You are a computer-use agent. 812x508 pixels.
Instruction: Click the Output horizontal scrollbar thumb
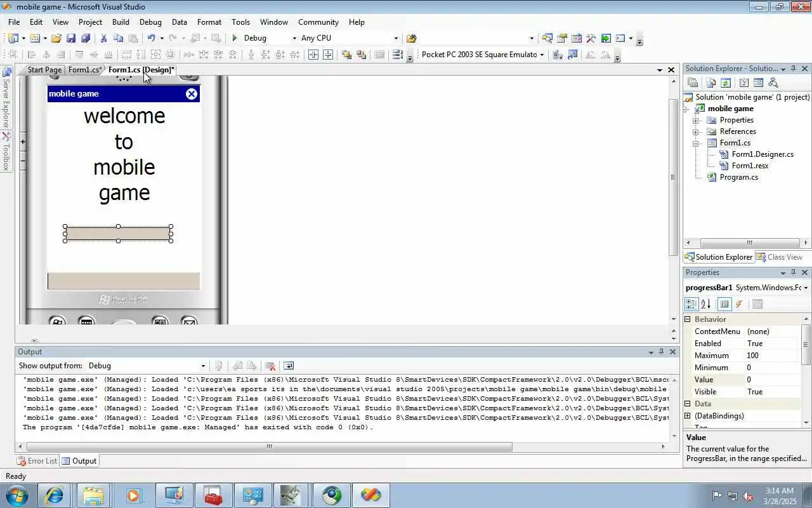pyautogui.click(x=269, y=446)
